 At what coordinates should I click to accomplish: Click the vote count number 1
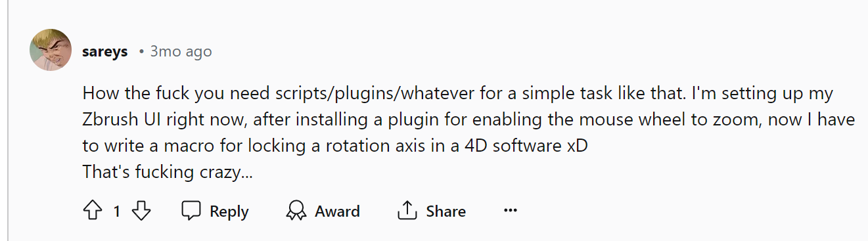point(116,211)
